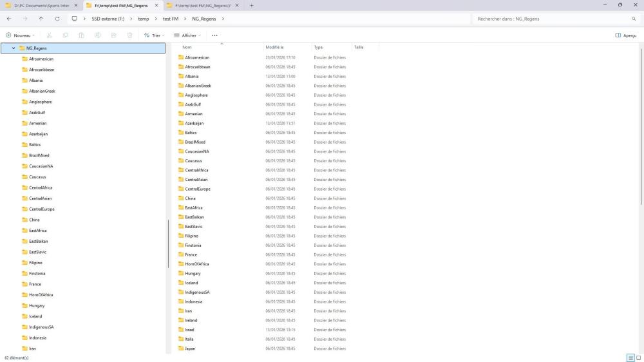Select Israel folder in file list

tap(189, 330)
